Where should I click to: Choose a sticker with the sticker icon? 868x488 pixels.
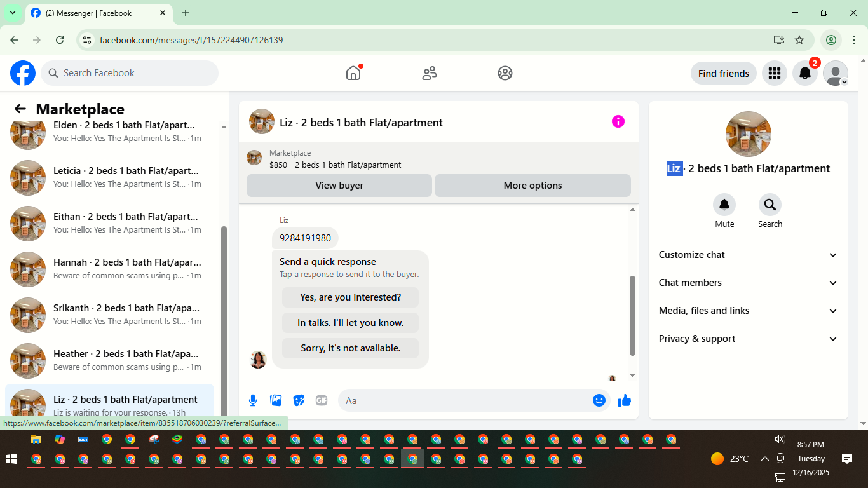point(299,400)
